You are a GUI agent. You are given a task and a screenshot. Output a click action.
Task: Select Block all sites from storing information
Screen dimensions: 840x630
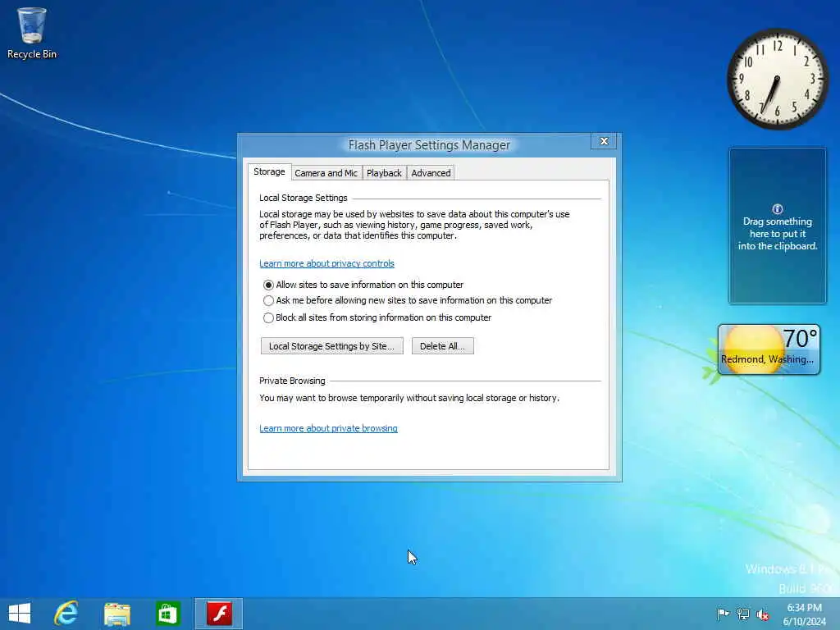coord(377,317)
